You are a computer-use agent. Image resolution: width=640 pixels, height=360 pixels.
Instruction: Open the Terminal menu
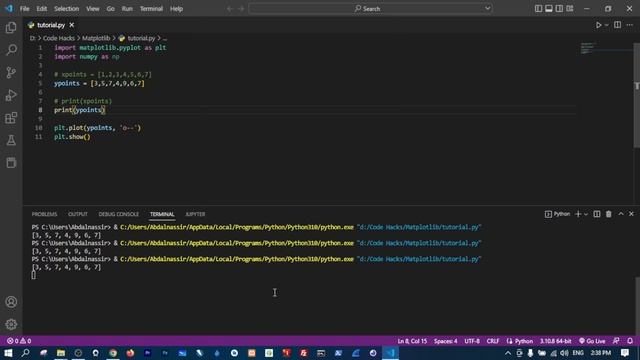pyautogui.click(x=151, y=9)
